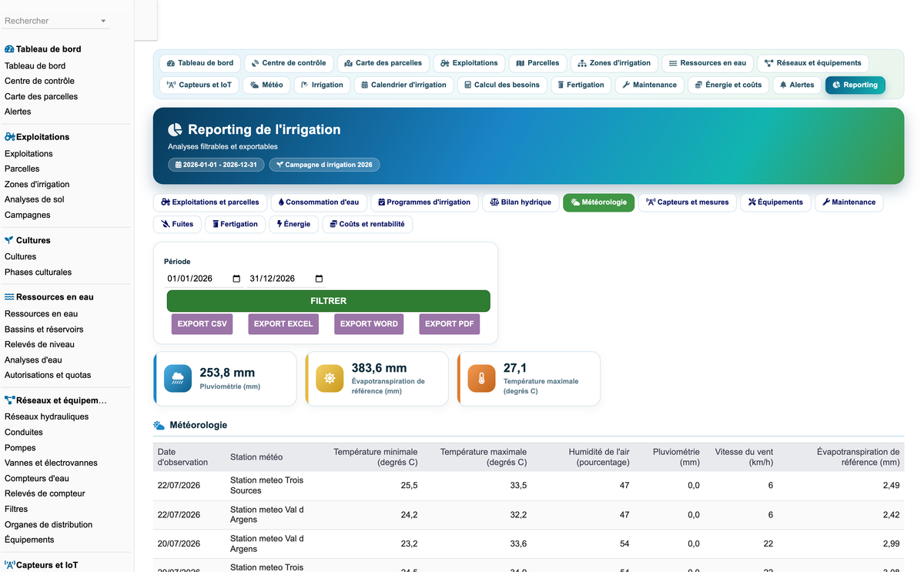Open Alertes in the sidebar
Image resolution: width=924 pixels, height=572 pixels.
coord(18,112)
